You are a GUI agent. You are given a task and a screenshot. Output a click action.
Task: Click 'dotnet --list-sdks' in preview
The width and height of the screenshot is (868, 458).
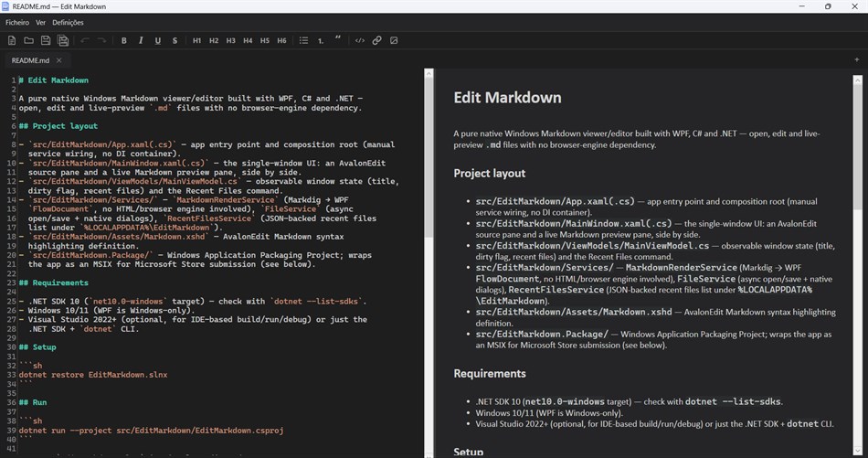click(733, 402)
